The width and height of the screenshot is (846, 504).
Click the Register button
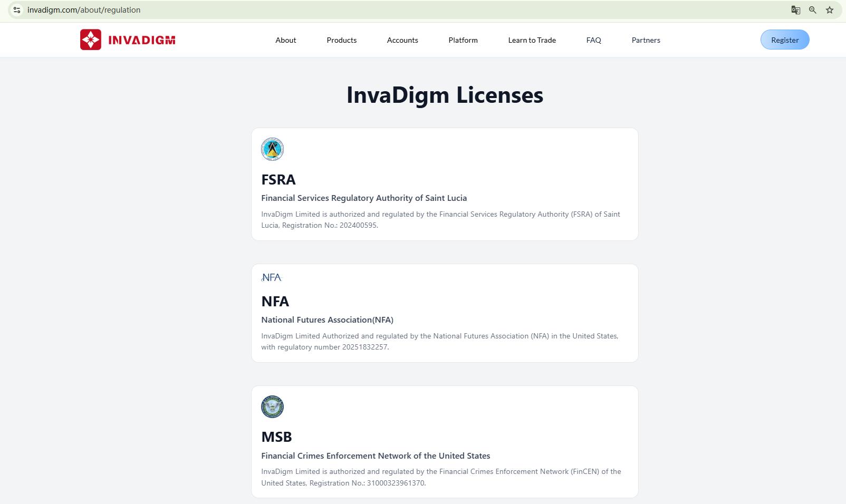click(785, 40)
